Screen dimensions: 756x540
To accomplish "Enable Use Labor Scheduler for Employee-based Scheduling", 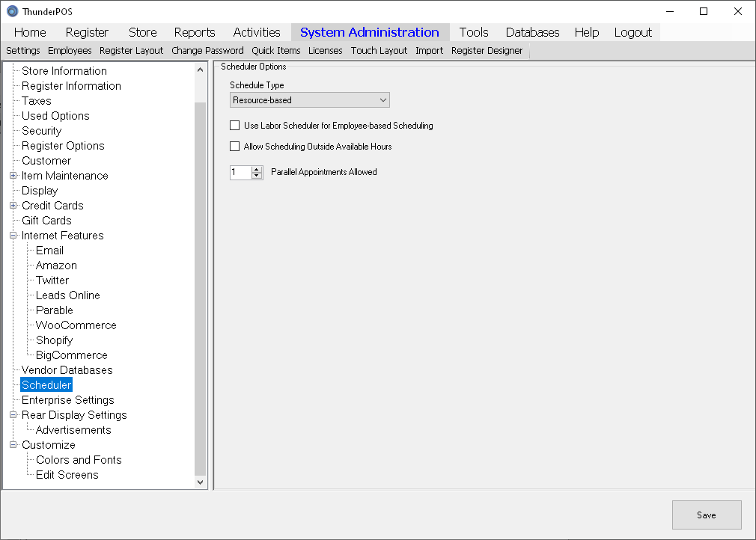I will [x=235, y=126].
